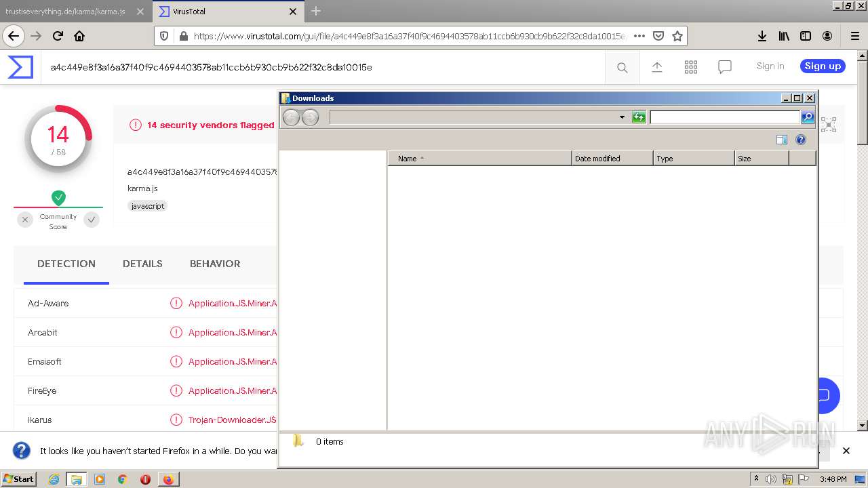This screenshot has width=868, height=488.
Task: Sort by the Type column header
Action: [x=694, y=159]
